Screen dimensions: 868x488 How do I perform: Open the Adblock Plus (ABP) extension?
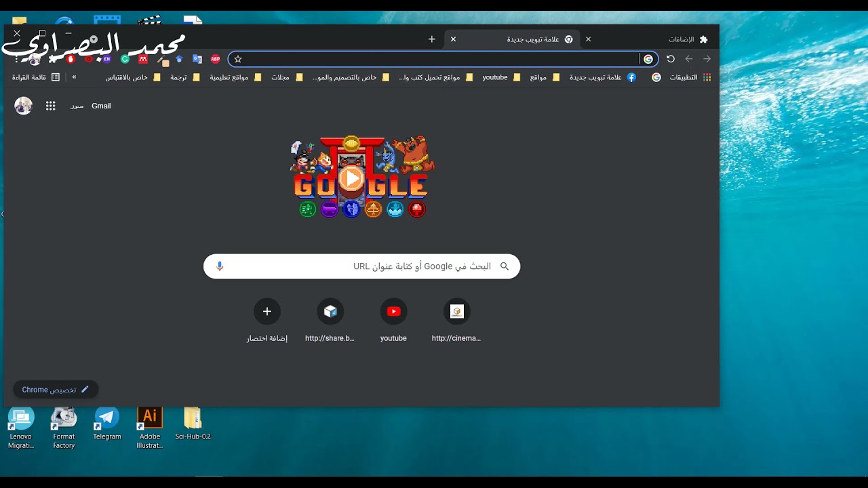tap(216, 59)
